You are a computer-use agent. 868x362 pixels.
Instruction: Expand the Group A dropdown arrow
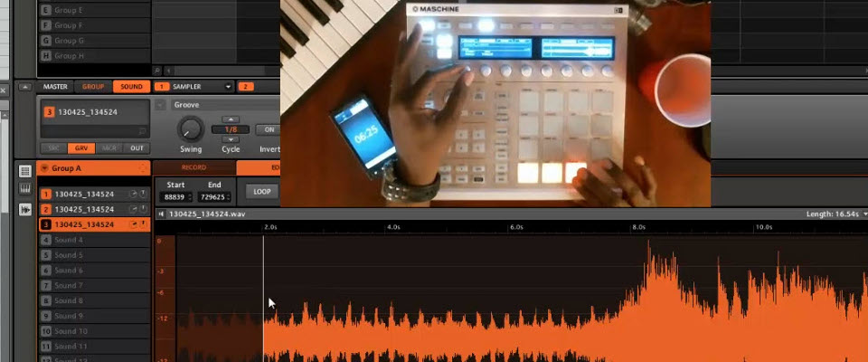45,168
